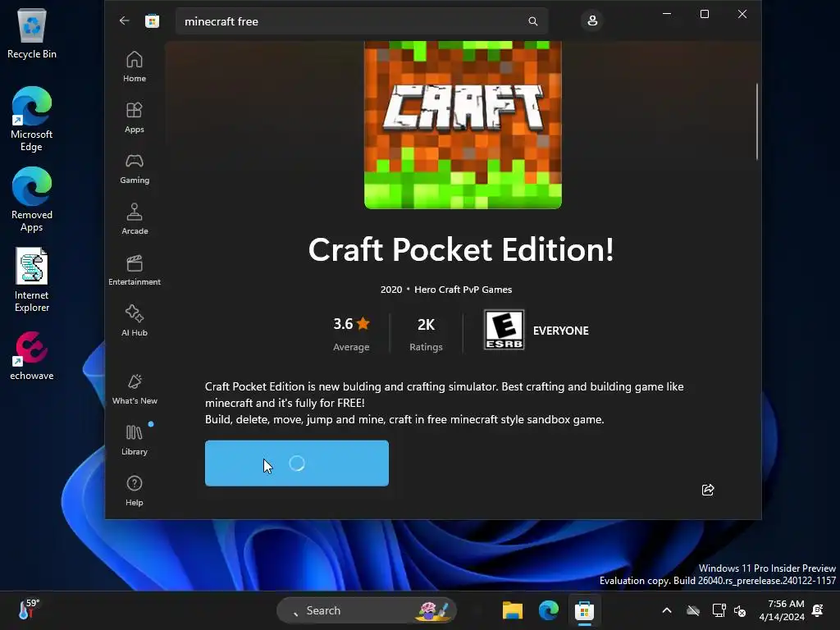Image resolution: width=840 pixels, height=630 pixels.
Task: Click the search magnifier icon
Action: pyautogui.click(x=532, y=21)
